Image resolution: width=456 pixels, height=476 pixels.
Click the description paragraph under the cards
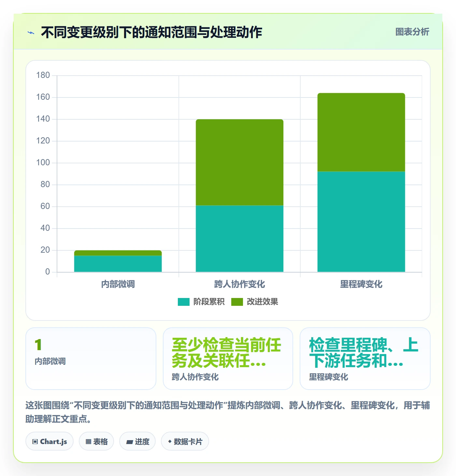(x=228, y=412)
